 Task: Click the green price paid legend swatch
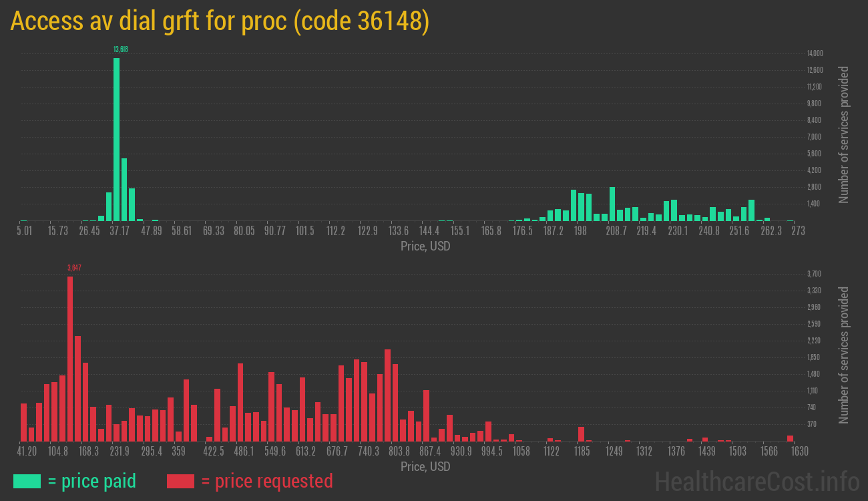27,481
